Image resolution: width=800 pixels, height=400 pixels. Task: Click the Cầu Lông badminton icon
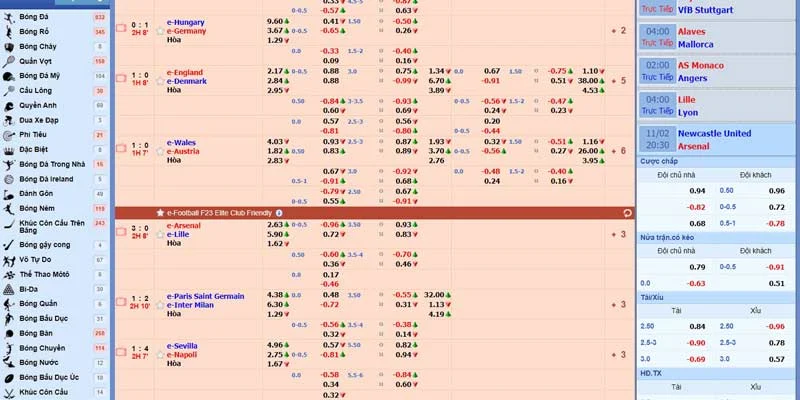click(x=8, y=90)
